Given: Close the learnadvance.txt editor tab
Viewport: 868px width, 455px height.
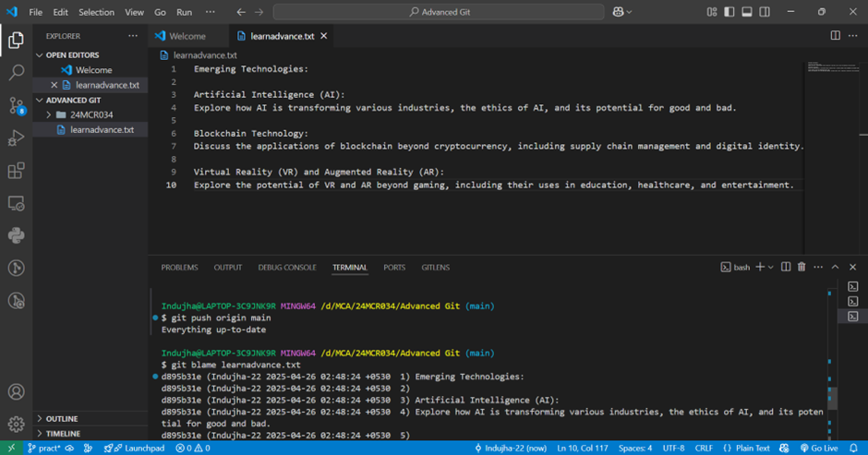Looking at the screenshot, I should pos(324,36).
